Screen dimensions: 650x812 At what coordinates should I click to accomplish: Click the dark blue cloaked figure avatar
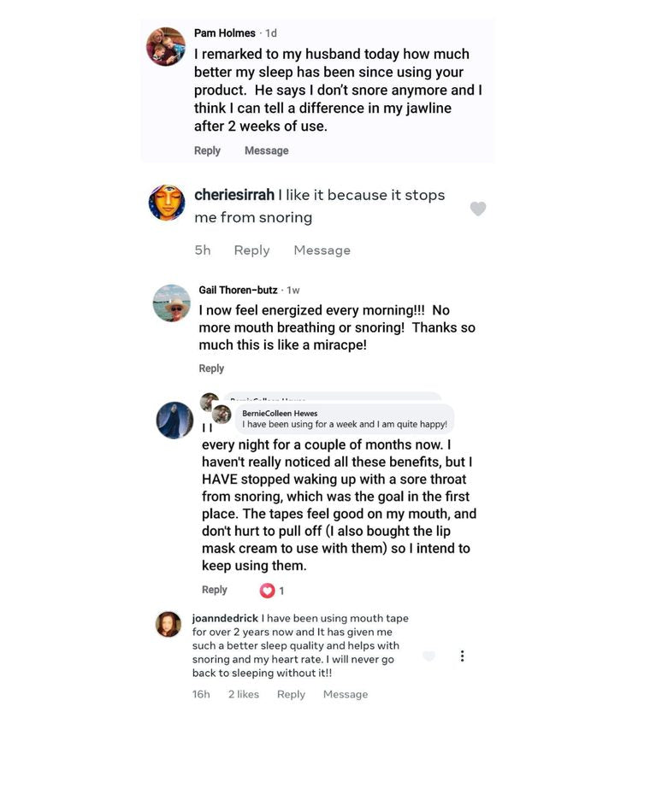[x=174, y=420]
